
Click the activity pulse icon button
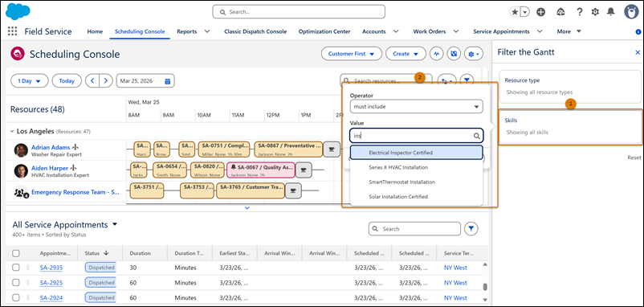[x=437, y=54]
